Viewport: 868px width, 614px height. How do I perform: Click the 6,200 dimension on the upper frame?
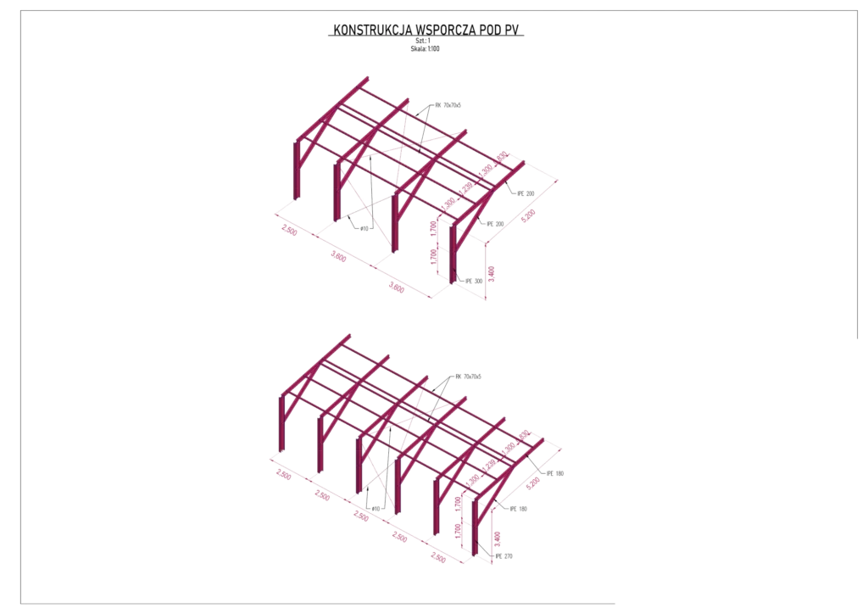click(x=527, y=215)
